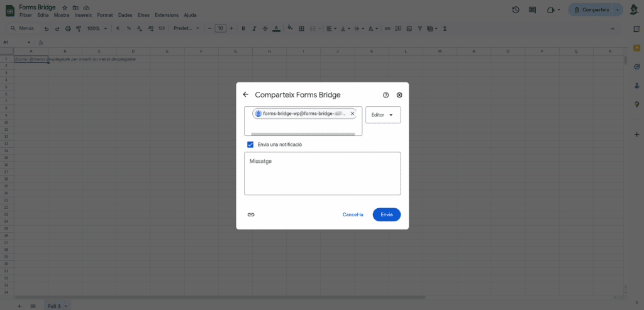Click the redo icon
The width and height of the screenshot is (644, 310).
coord(57,29)
